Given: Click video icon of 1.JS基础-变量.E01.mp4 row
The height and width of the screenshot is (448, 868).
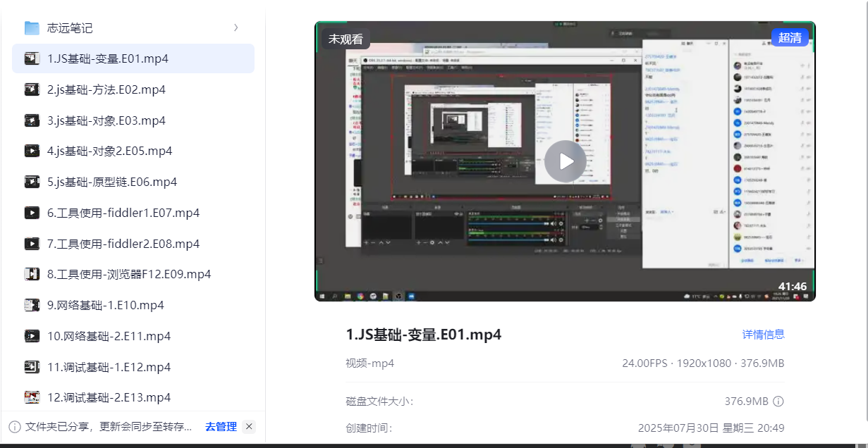Looking at the screenshot, I should 32,58.
